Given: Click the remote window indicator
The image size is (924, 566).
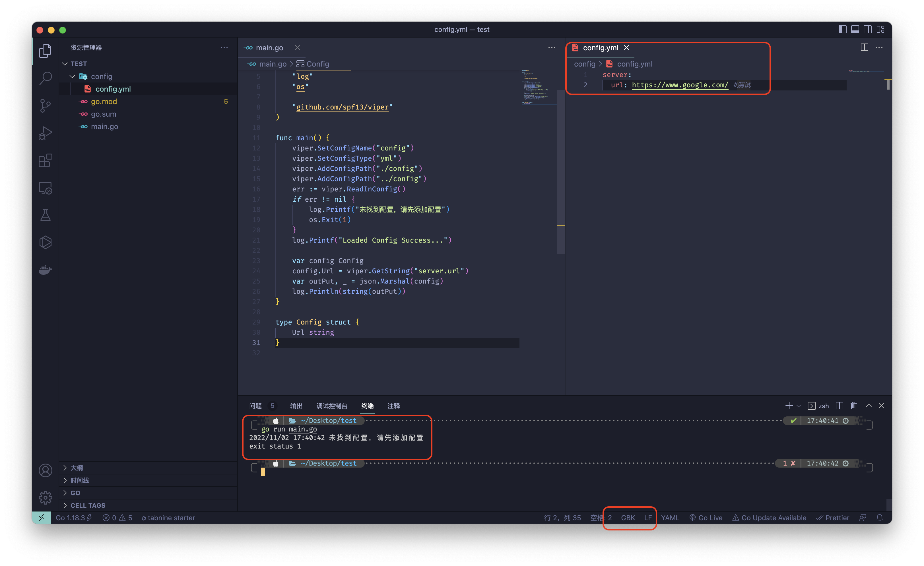Looking at the screenshot, I should coord(42,518).
